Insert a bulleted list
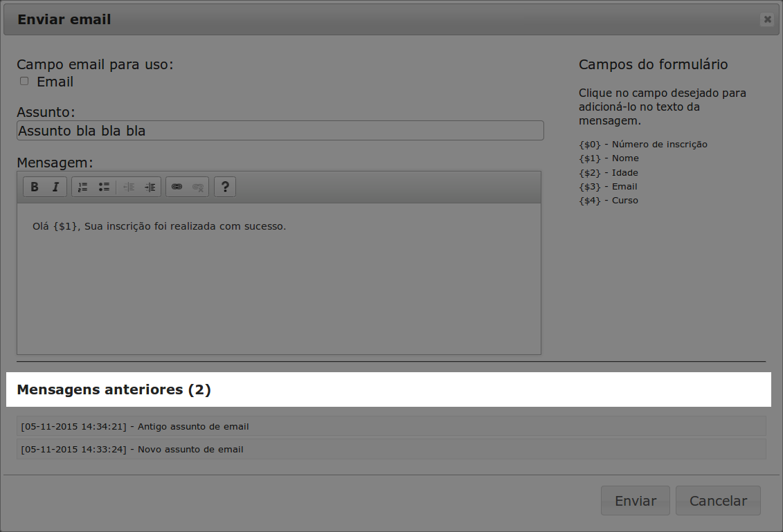The width and height of the screenshot is (783, 532). (104, 187)
